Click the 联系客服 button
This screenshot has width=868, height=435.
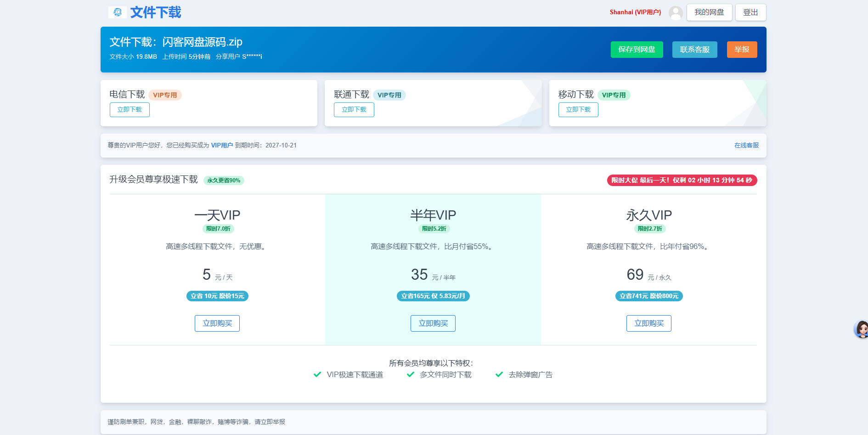[694, 50]
